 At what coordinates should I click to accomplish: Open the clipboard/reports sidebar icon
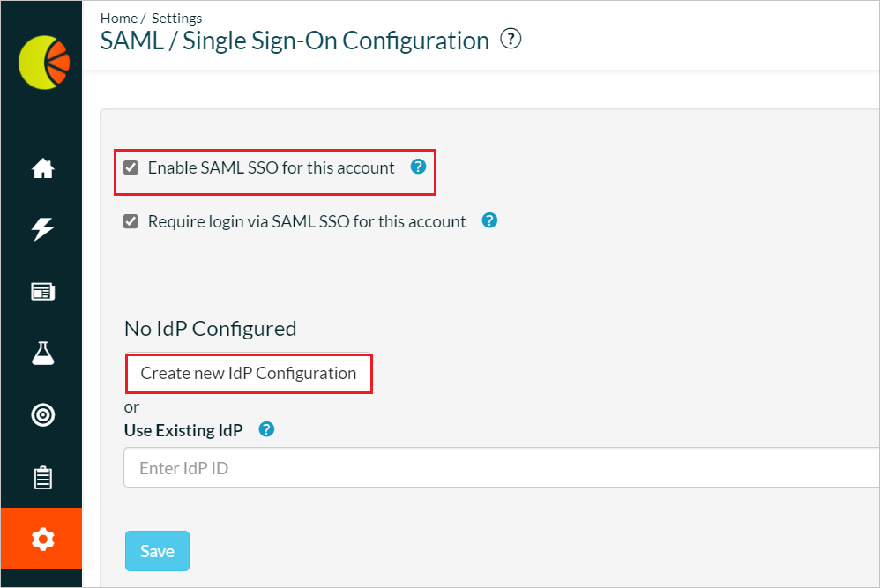[41, 477]
